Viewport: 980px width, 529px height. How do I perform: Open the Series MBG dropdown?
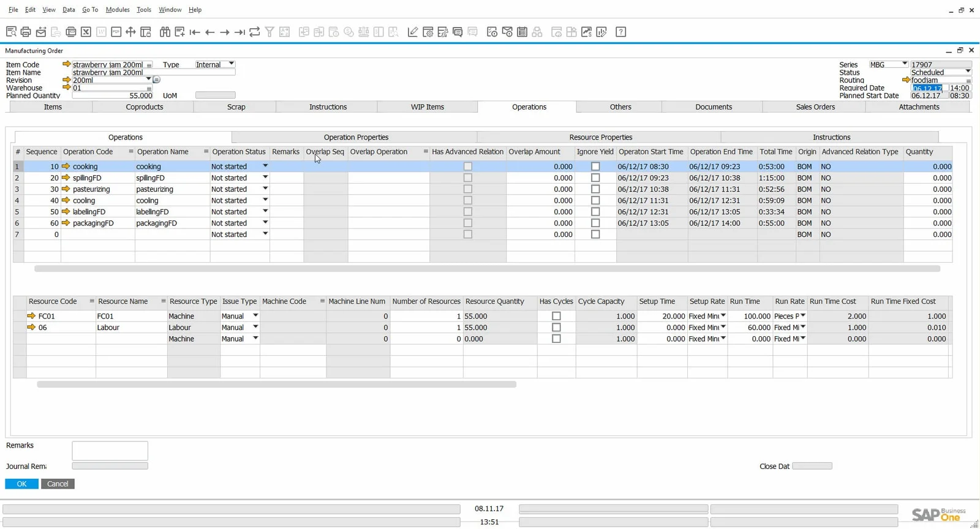click(904, 64)
